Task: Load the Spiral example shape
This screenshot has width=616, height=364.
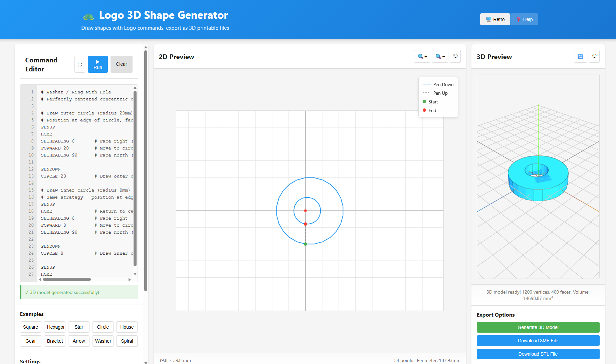Action: pyautogui.click(x=127, y=341)
